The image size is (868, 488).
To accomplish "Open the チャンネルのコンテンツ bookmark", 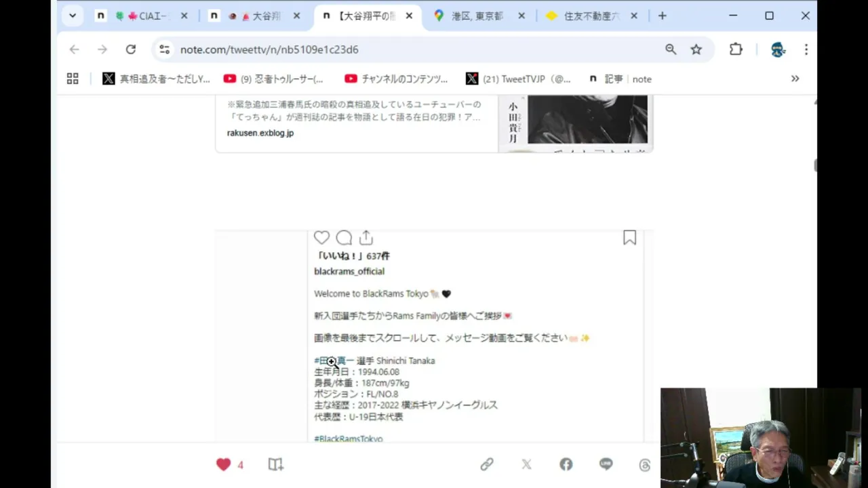I will pyautogui.click(x=396, y=79).
